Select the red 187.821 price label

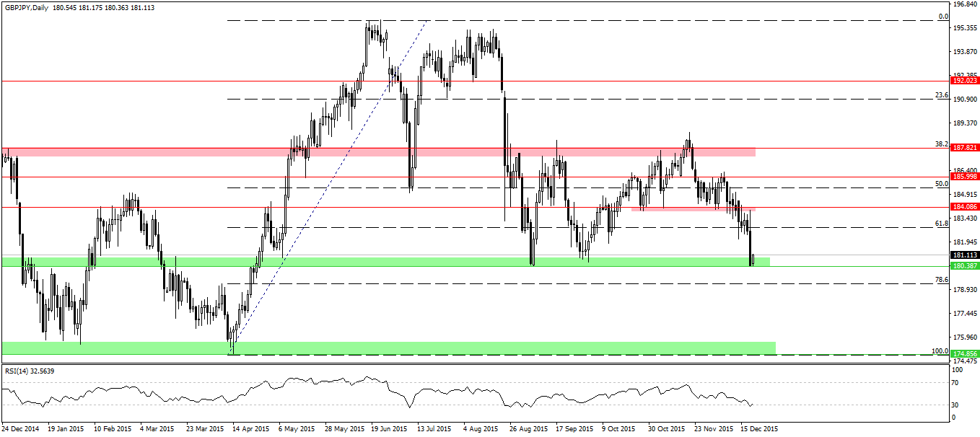tap(965, 148)
